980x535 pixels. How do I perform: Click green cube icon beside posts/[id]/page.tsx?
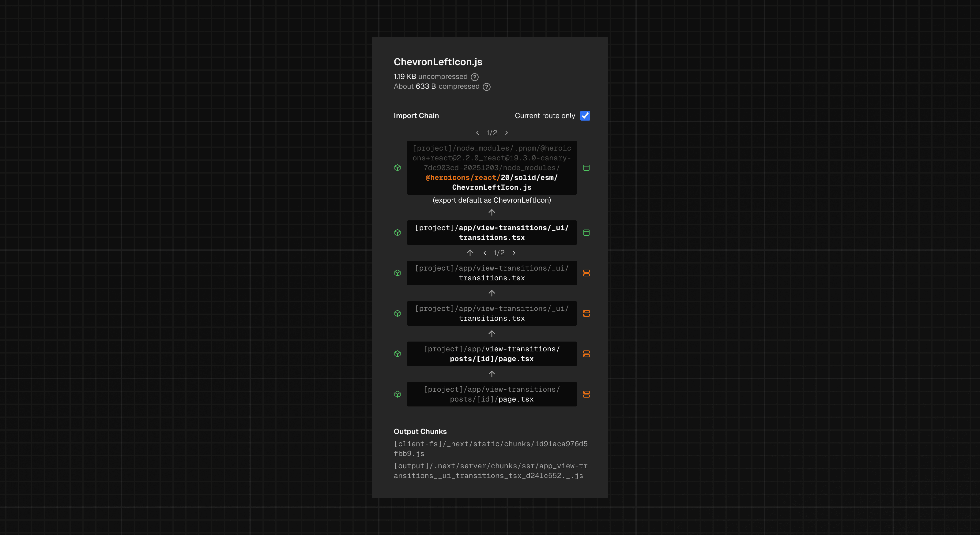[398, 354]
